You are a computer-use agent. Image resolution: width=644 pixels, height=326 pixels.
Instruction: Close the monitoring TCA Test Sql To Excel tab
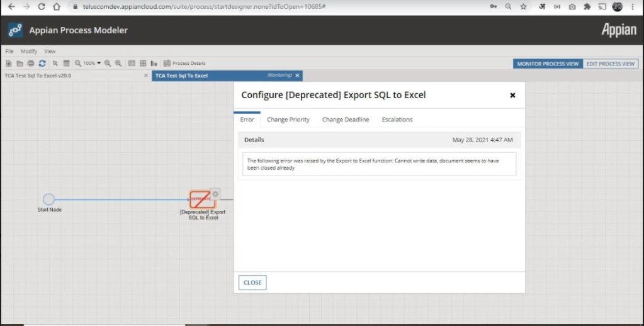[x=297, y=76]
